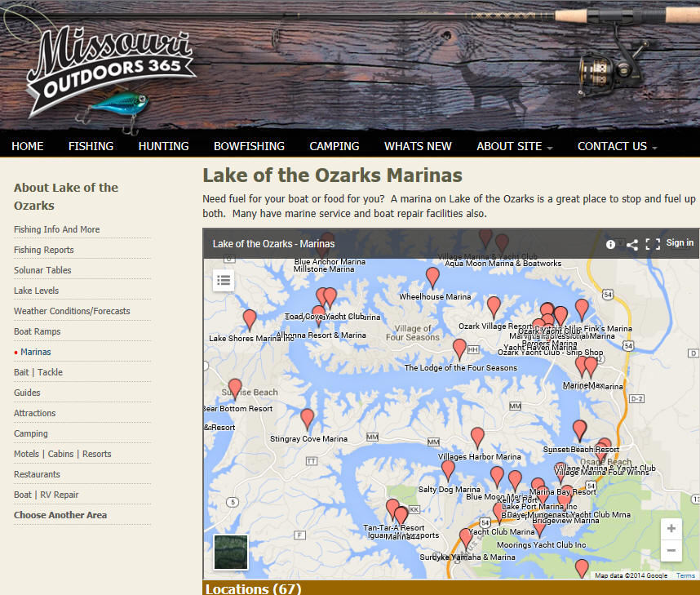This screenshot has height=595, width=700.
Task: Open the Bait | Tackle link
Action: [38, 372]
